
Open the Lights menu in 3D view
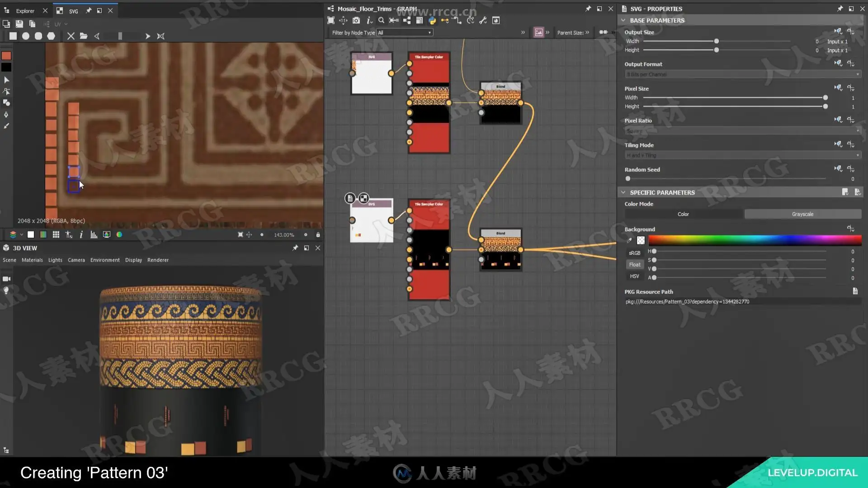[x=55, y=260]
